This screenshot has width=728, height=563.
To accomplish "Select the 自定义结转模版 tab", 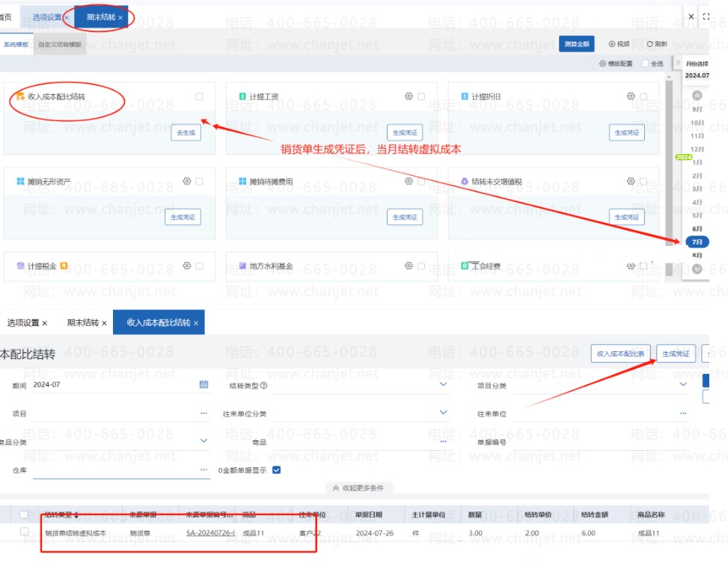I will pyautogui.click(x=60, y=45).
